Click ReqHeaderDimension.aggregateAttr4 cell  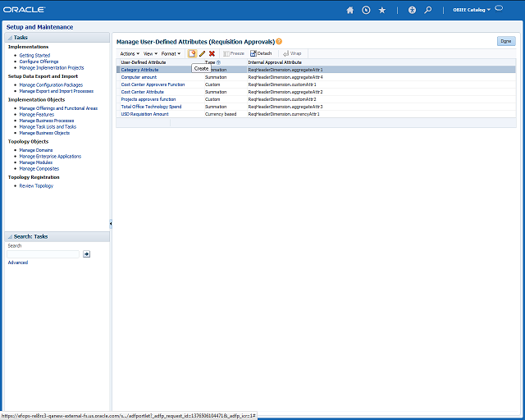click(285, 77)
